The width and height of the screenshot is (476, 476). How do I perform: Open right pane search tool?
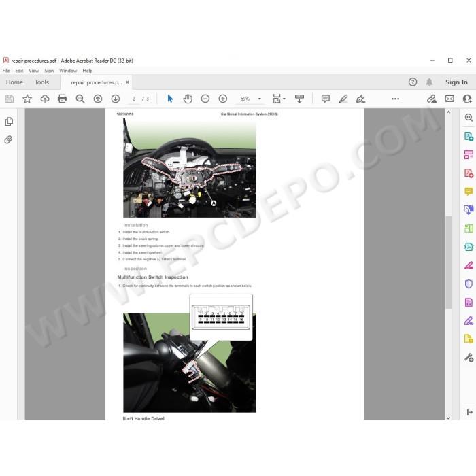pos(469,118)
